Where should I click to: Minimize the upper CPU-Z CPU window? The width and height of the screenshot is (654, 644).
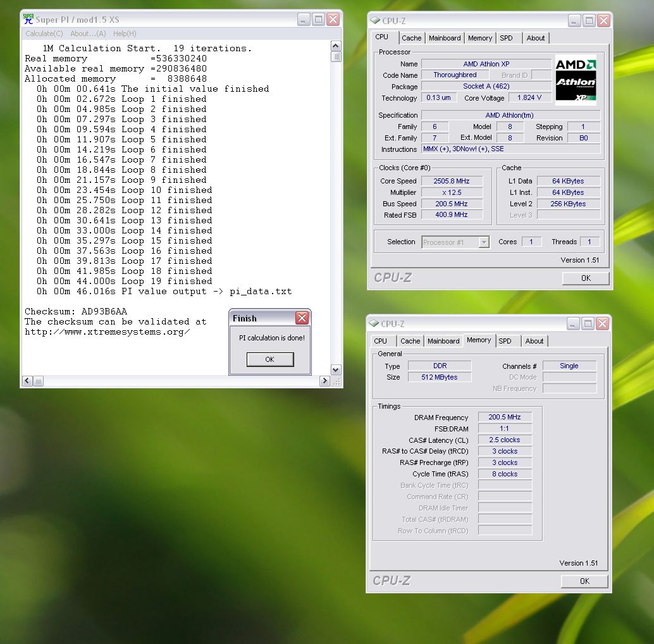click(574, 20)
